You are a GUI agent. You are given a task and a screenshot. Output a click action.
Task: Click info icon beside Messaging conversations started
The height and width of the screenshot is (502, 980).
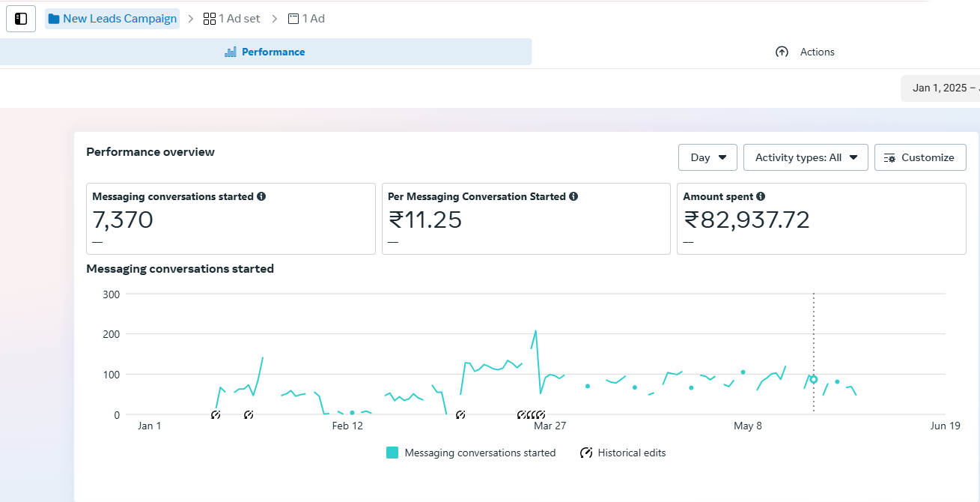[261, 196]
